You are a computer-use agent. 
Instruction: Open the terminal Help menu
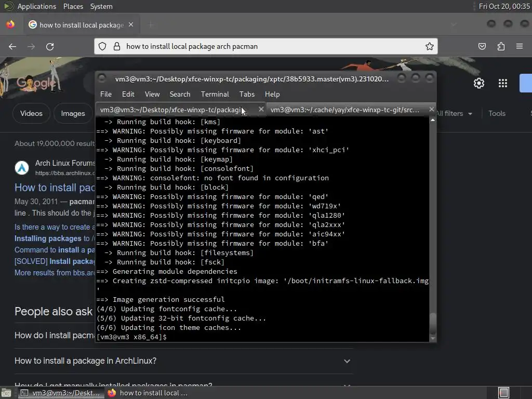[272, 95]
